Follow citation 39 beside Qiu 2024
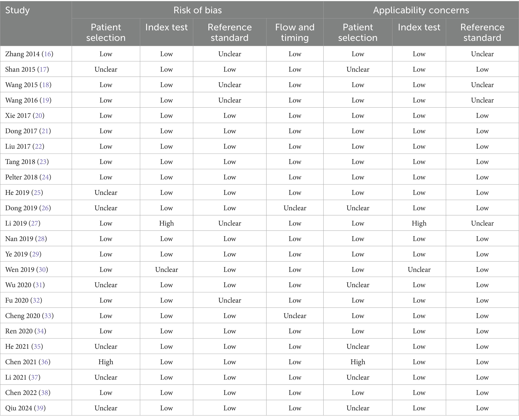Viewport: 519px width, 420px height. (40, 408)
